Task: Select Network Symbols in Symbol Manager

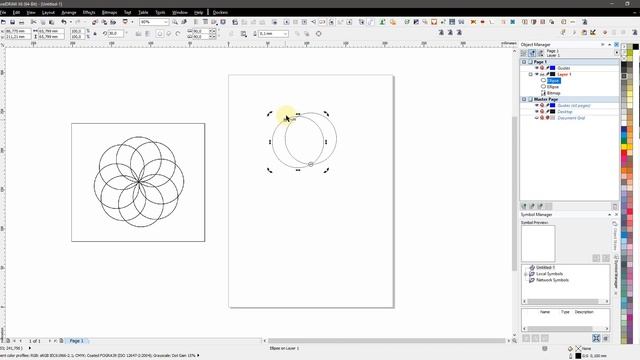Action: 552,280
